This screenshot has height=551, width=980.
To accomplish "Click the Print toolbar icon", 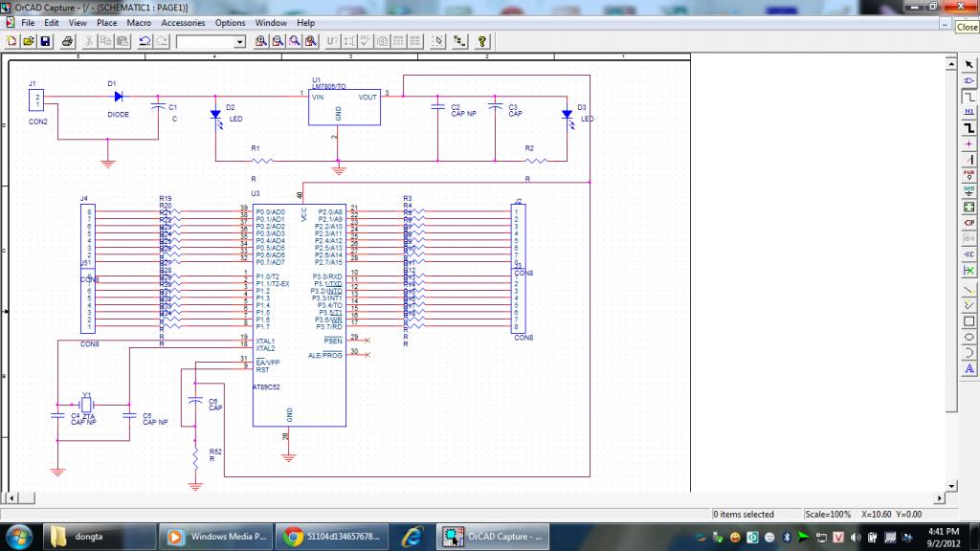I will [x=68, y=41].
